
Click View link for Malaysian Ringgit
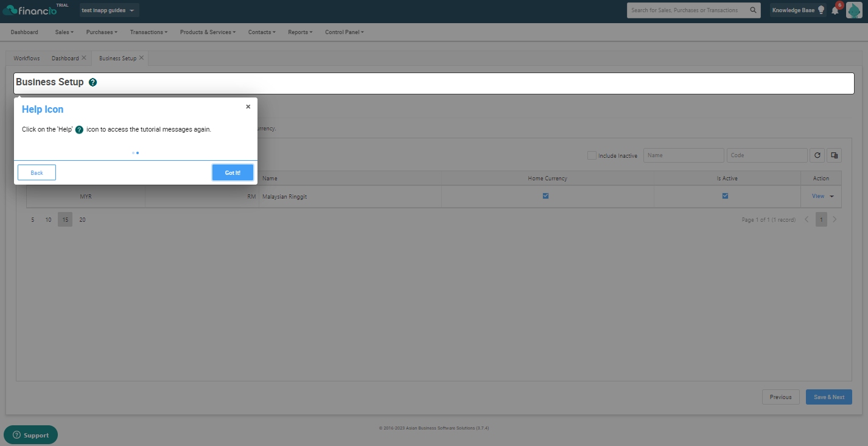click(818, 196)
